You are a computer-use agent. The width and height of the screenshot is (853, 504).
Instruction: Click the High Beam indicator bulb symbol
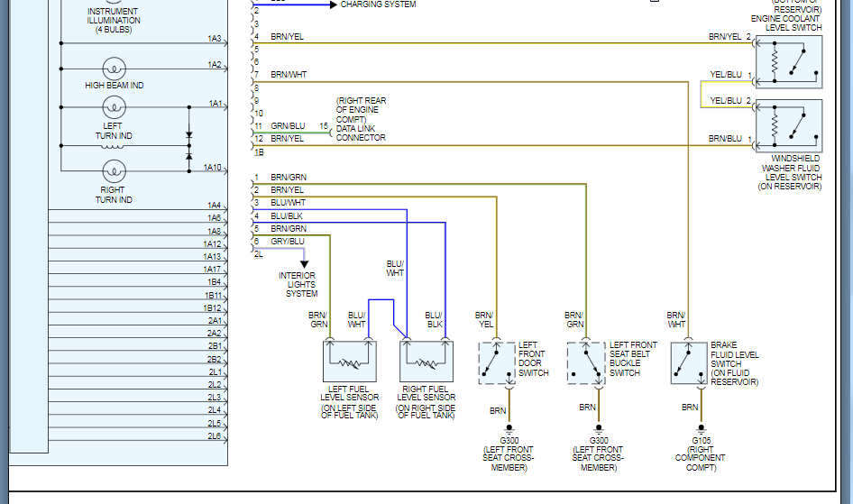pos(115,69)
